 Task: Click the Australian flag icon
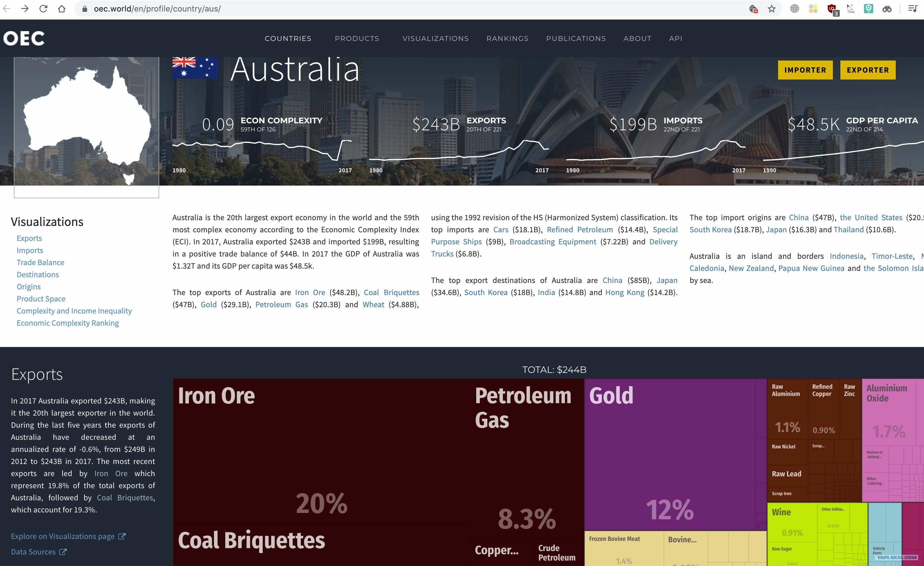(x=195, y=67)
